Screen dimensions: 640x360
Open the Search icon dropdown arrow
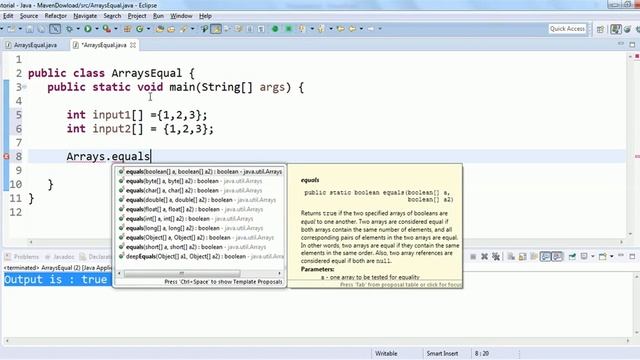tap(193, 29)
